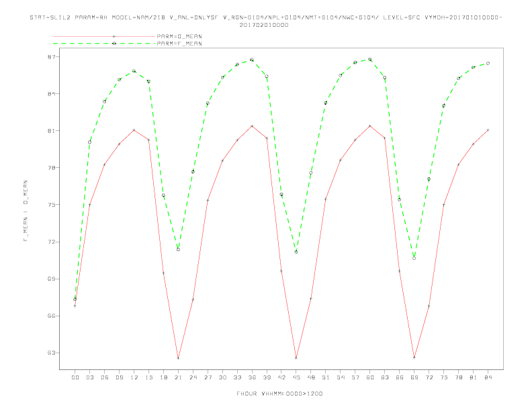Select the green F_MEAN final marker at hour 84
Screen dimensions: 532x411
[x=488, y=63]
